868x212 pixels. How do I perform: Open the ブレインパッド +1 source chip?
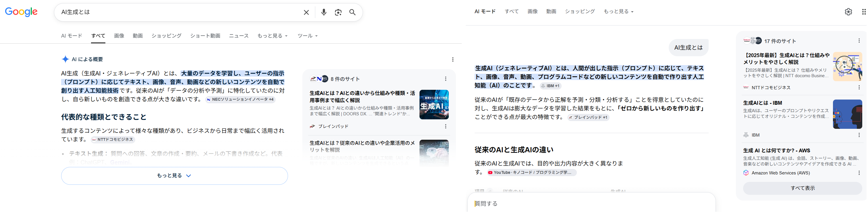[x=588, y=117]
